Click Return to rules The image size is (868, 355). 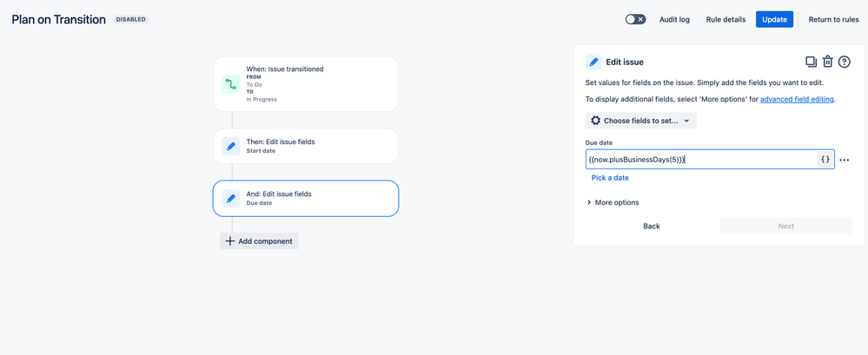click(x=834, y=19)
